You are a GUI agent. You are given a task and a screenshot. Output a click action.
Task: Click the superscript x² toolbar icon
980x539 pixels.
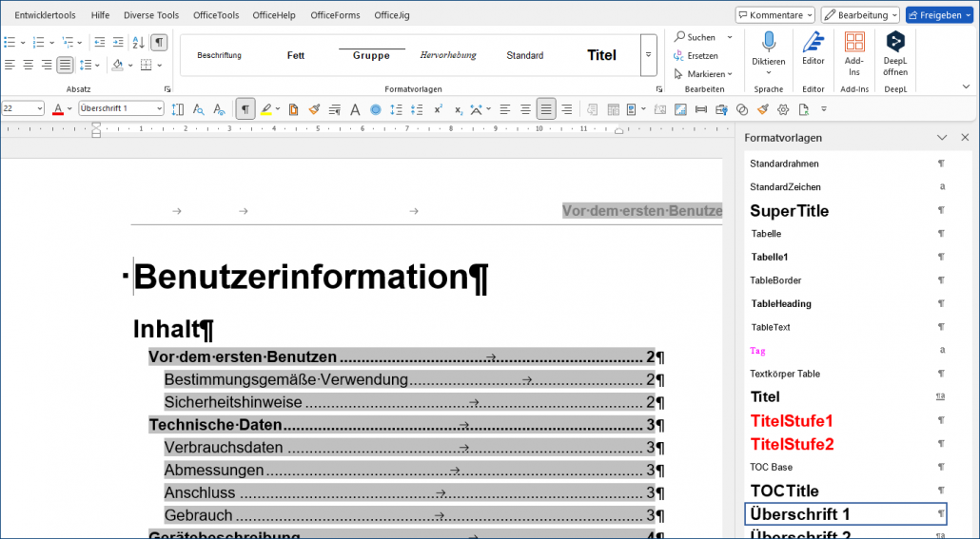pyautogui.click(x=438, y=109)
